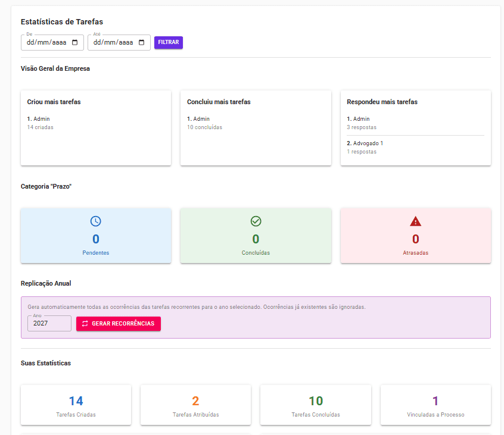504x435 pixels.
Task: Click the recurrence arrows icon on GERAR RECORRÊNCIAS
Action: tap(84, 323)
